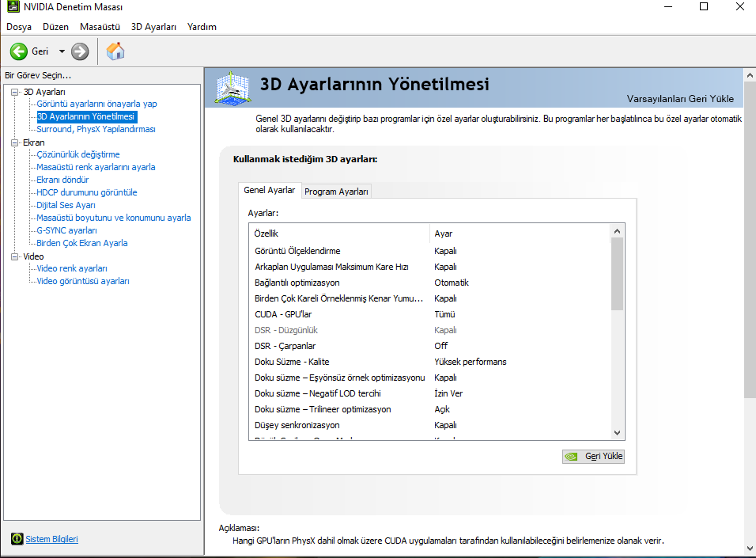This screenshot has width=756, height=558.
Task: Open the Back history dropdown arrow
Action: pos(62,51)
